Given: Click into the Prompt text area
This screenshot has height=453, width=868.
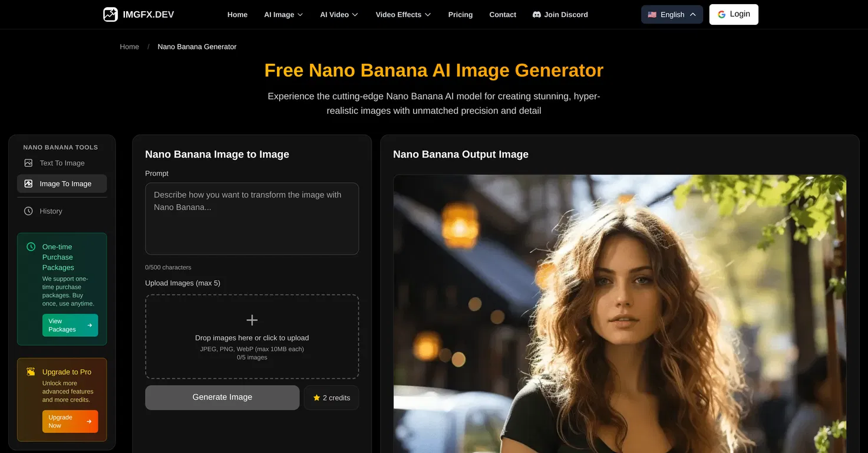Looking at the screenshot, I should point(252,218).
